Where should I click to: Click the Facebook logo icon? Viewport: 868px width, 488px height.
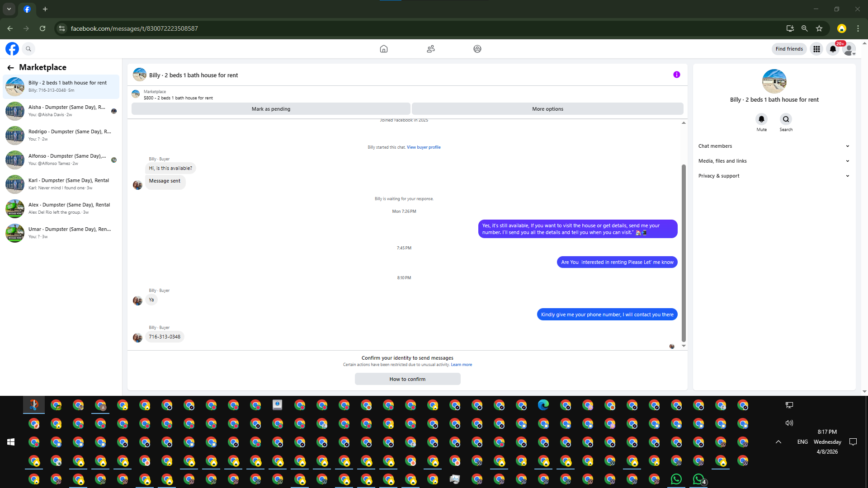click(12, 49)
